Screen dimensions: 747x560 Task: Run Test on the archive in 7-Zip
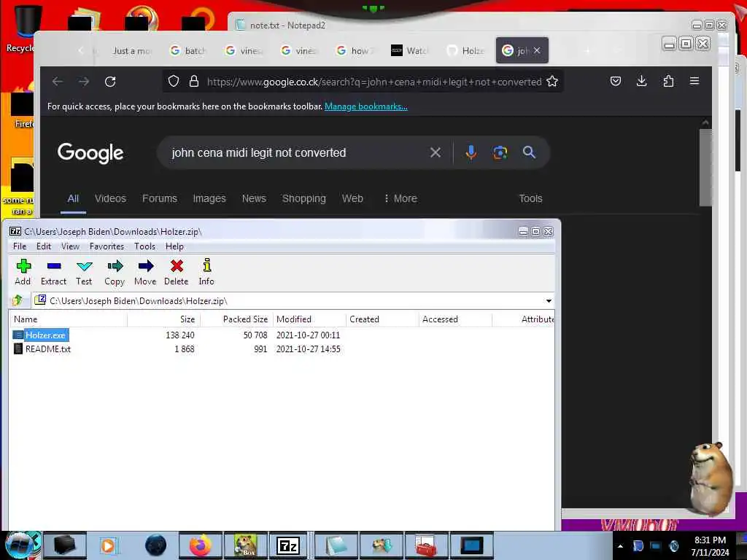click(84, 272)
